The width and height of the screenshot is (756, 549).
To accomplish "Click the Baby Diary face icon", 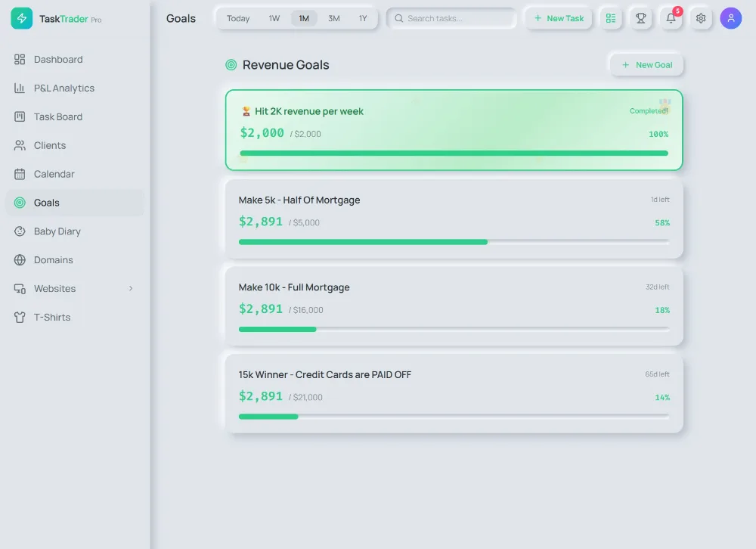I will pos(20,231).
